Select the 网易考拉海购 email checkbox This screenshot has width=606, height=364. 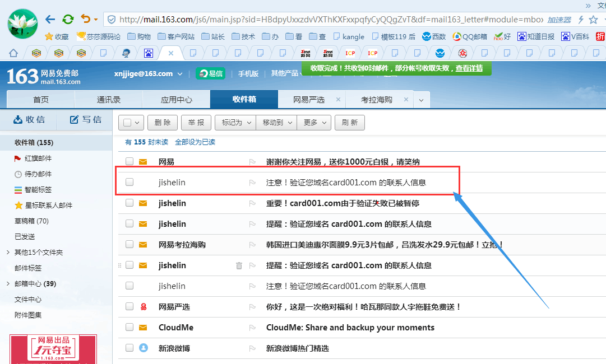click(129, 244)
